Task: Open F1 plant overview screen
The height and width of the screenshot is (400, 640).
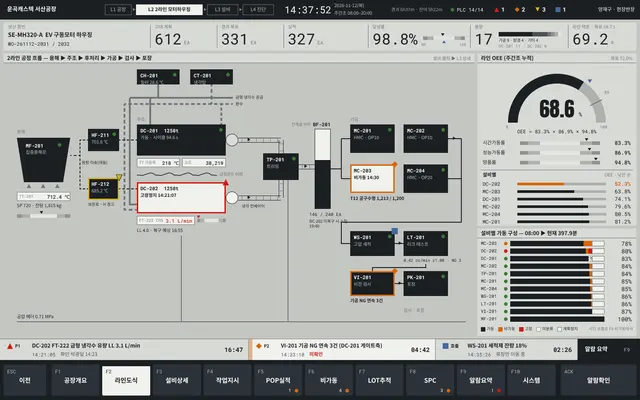Action: coord(76,380)
